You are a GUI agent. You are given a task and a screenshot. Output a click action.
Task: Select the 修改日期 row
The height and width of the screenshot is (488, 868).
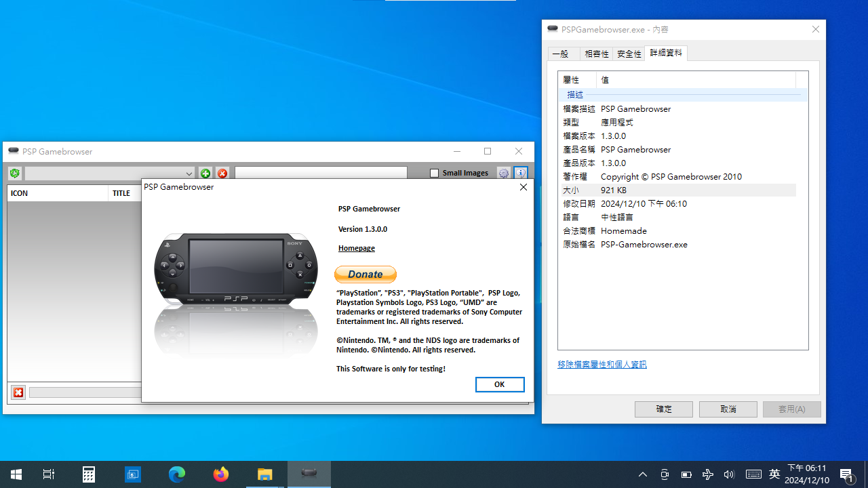point(678,204)
